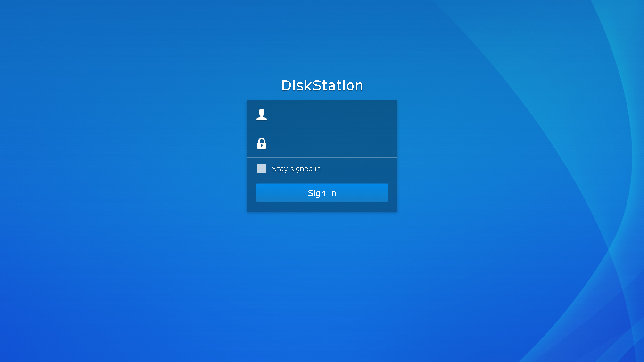This screenshot has height=362, width=644.
Task: Focus the username input field
Action: tap(322, 115)
